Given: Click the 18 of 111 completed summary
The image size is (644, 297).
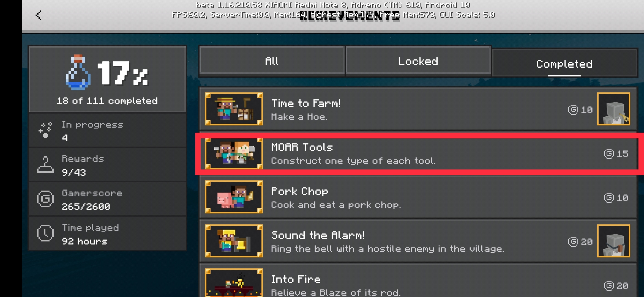Looking at the screenshot, I should pos(107,101).
